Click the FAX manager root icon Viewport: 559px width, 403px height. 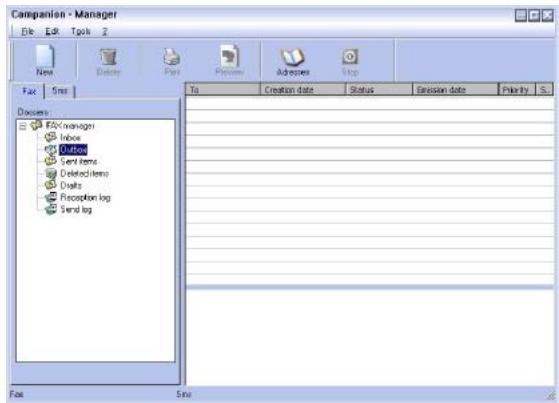coord(36,125)
